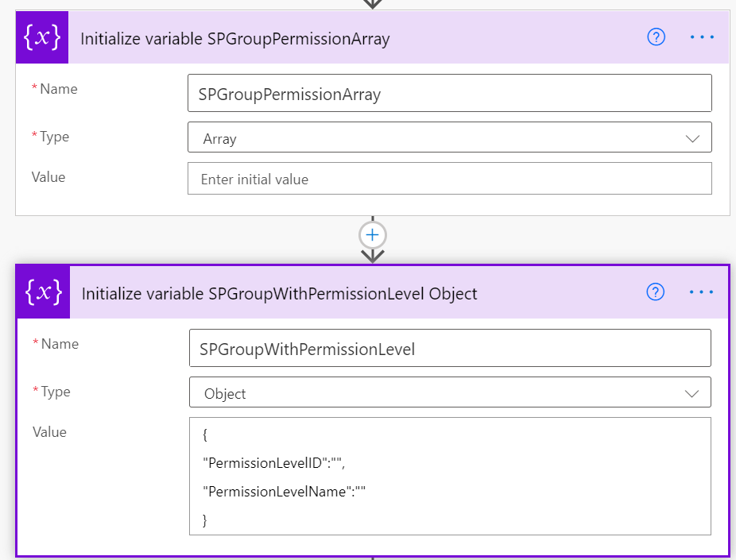Click the arrow connector above SPGroupPermissionArray action
The height and width of the screenshot is (560, 736).
[371, 6]
